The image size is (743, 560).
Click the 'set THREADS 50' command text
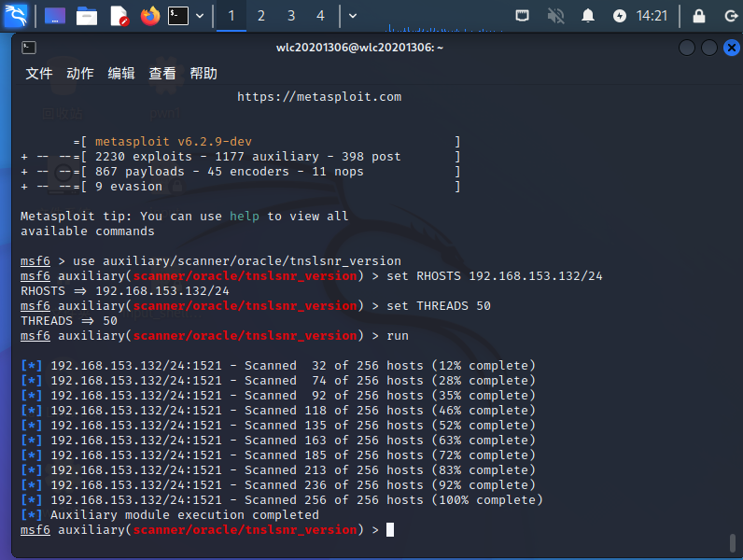coord(439,305)
